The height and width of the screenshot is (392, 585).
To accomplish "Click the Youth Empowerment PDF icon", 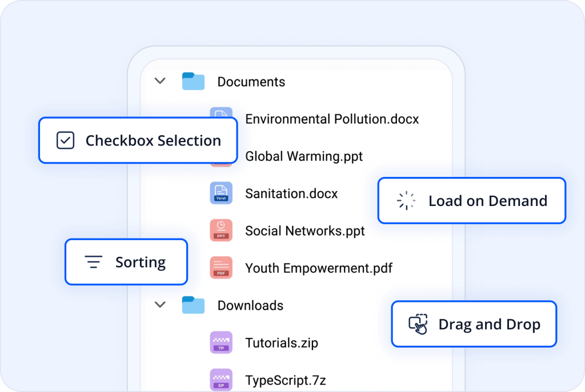I will (x=221, y=268).
